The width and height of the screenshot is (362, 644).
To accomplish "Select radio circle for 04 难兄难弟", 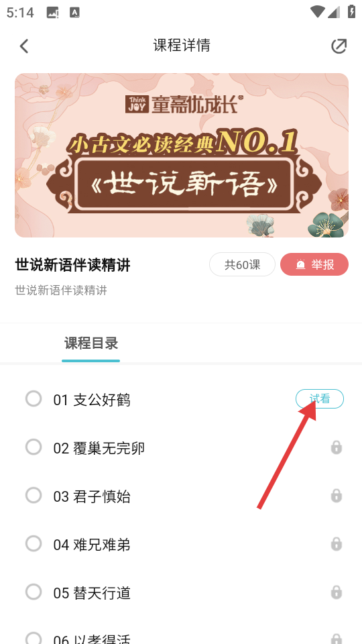I will 34,544.
